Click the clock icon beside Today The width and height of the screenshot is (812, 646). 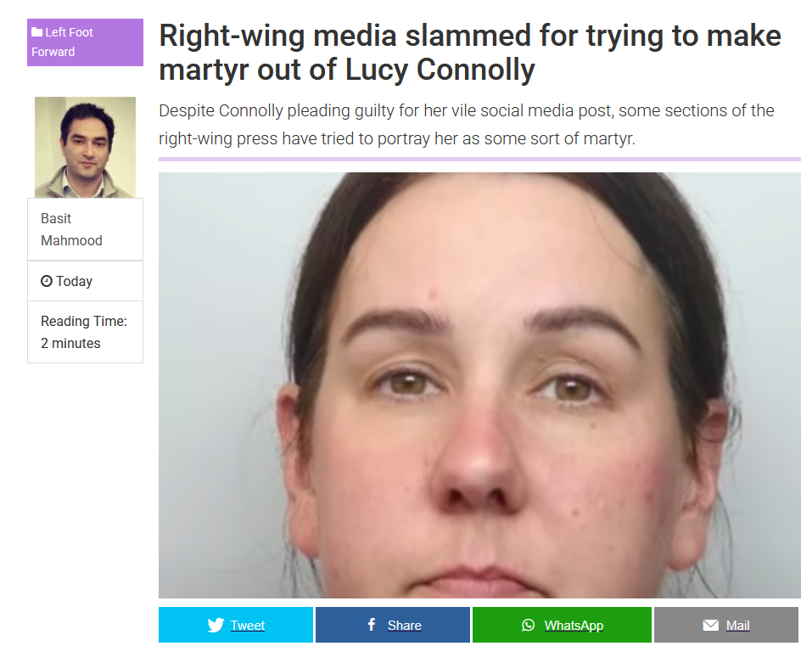47,281
